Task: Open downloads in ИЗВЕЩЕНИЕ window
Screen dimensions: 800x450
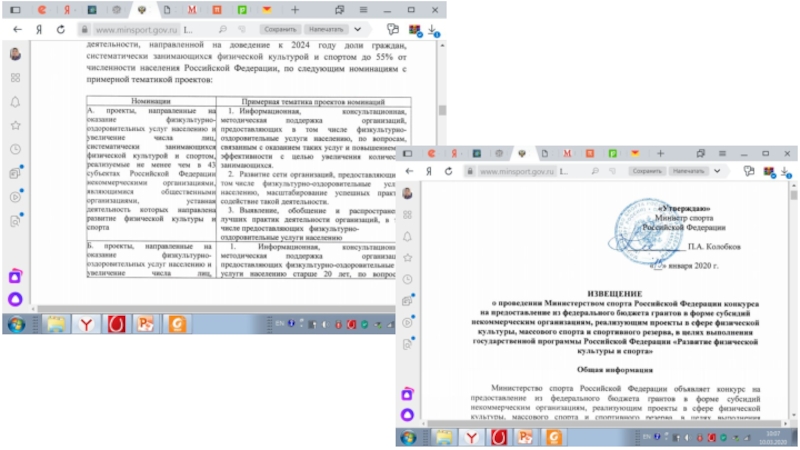Action: click(786, 172)
